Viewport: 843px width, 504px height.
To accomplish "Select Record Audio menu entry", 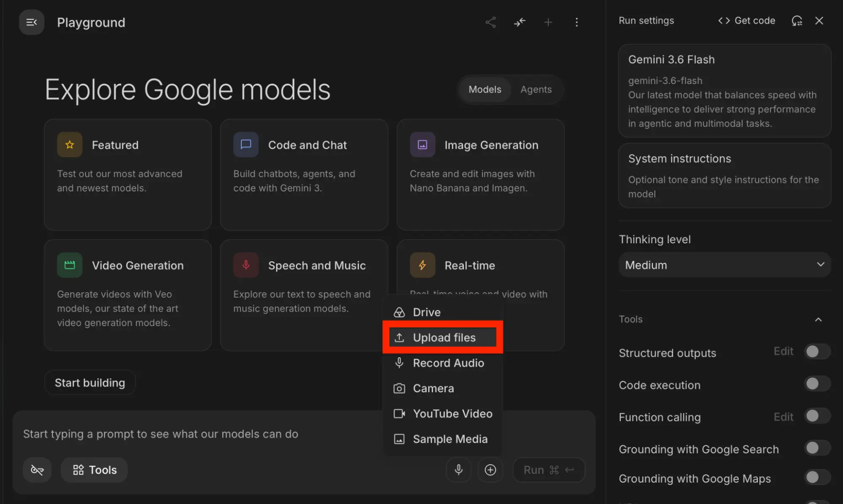I will pos(443,363).
